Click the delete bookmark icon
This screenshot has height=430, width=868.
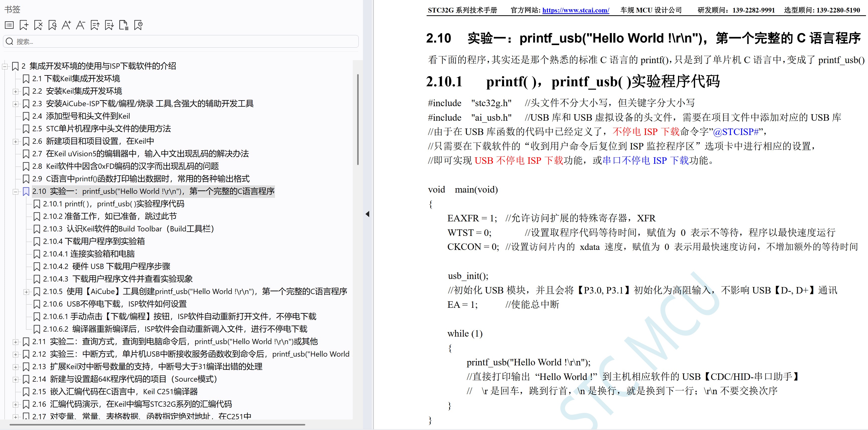(38, 25)
